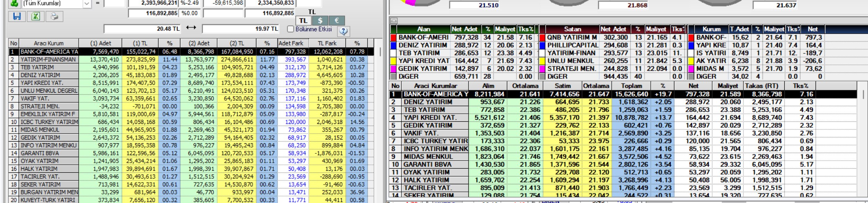This screenshot has height=203, width=868.
Task: Sort by the Araci Kurumlar column header
Action: [435, 86]
